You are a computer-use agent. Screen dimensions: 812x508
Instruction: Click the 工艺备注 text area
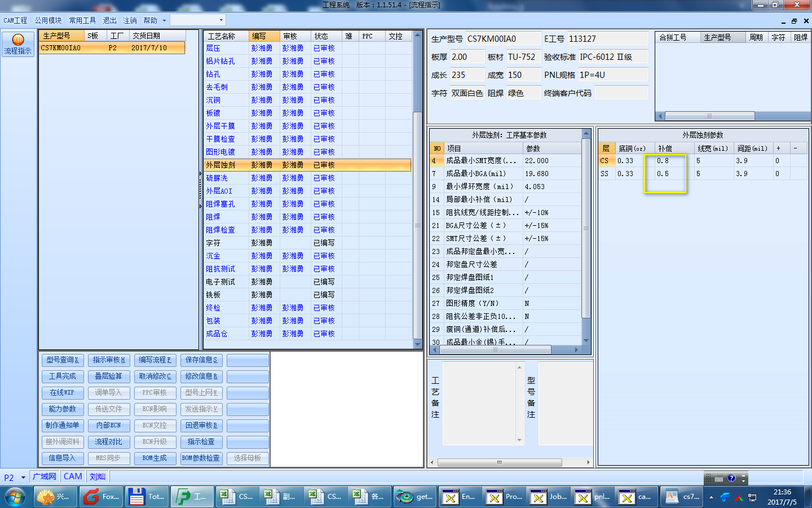[x=483, y=404]
